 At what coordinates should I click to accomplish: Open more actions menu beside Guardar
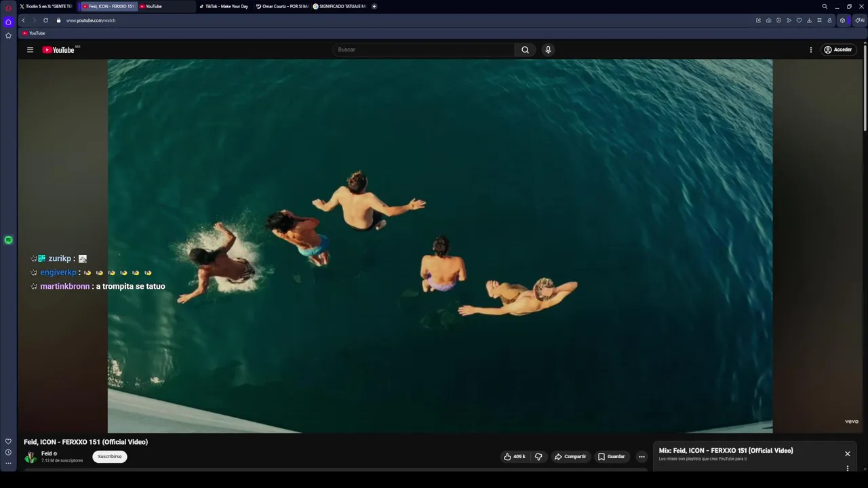click(x=642, y=457)
